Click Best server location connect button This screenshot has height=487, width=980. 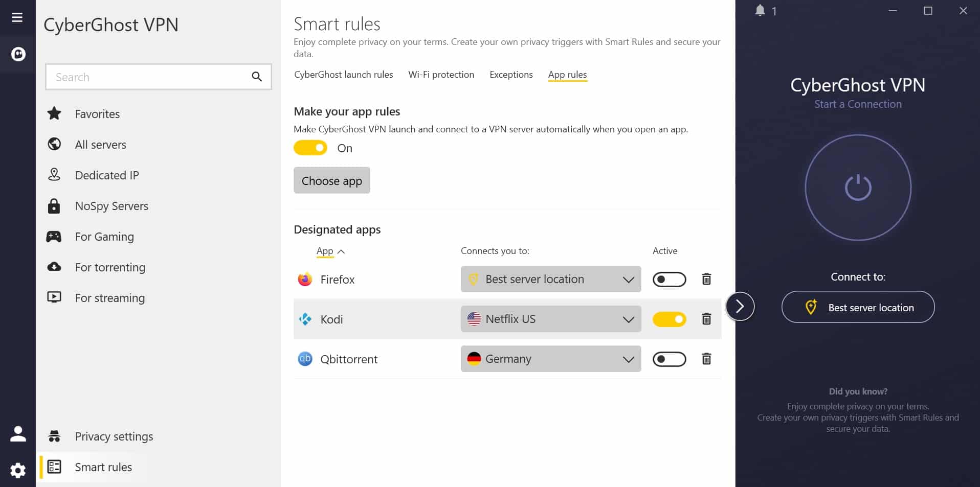[858, 307]
